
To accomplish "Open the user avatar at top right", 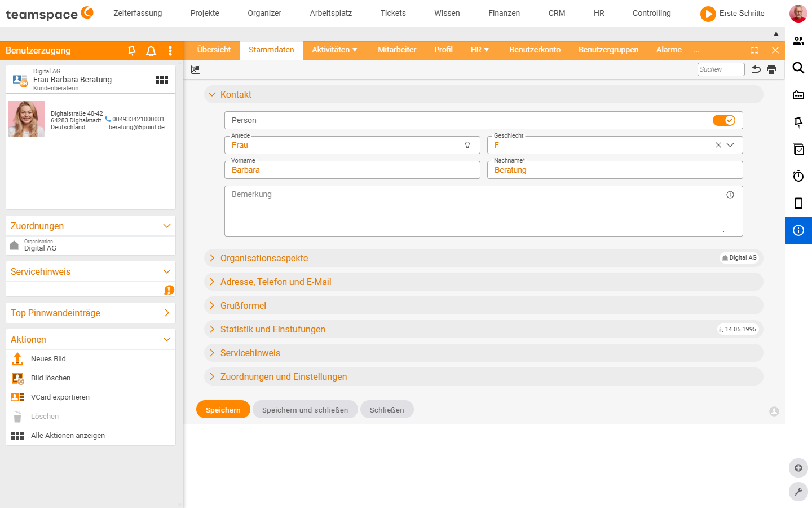I will coord(798,14).
